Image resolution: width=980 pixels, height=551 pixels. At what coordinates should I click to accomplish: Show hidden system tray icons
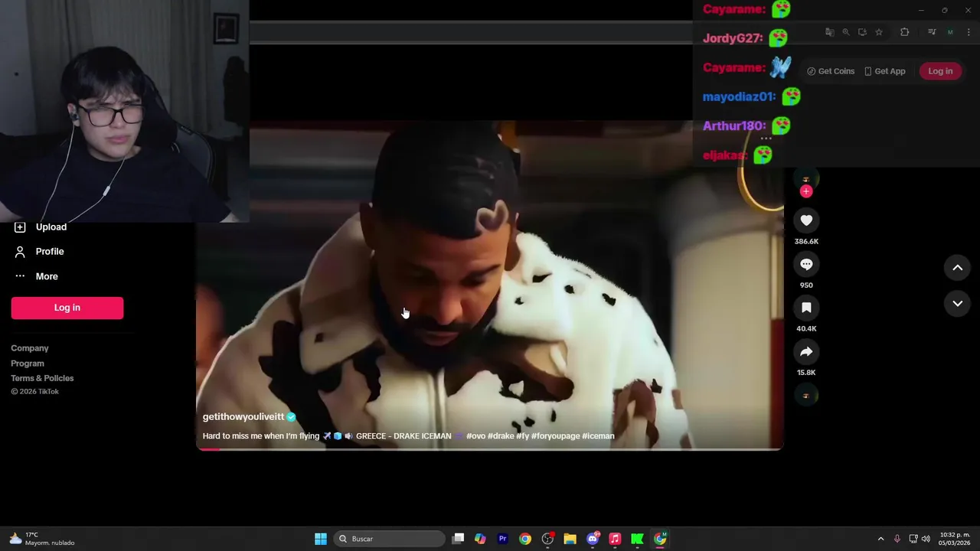click(x=880, y=539)
